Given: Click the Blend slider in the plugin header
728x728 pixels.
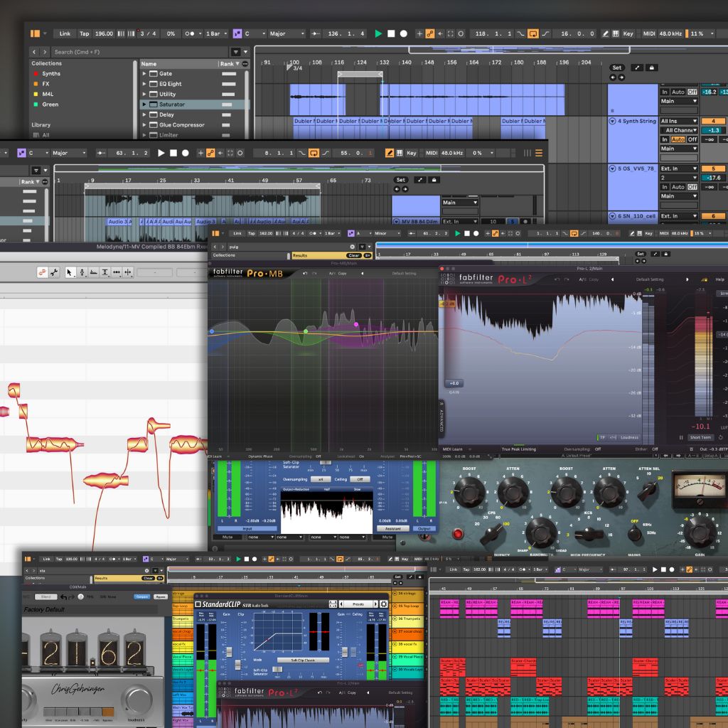Looking at the screenshot, I should pyautogui.click(x=44, y=597).
